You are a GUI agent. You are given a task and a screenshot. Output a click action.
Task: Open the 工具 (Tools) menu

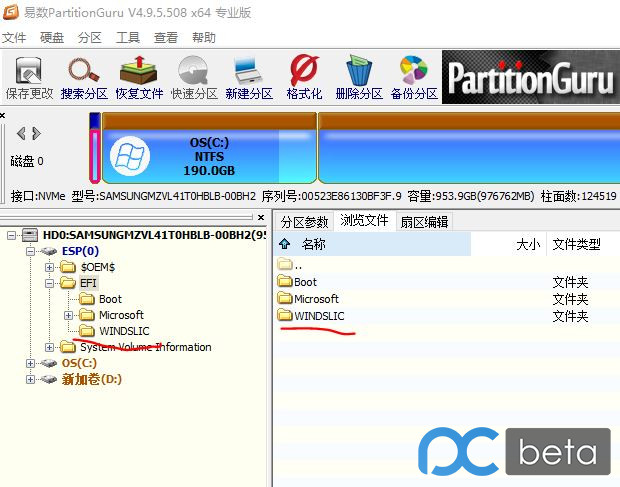tap(128, 38)
